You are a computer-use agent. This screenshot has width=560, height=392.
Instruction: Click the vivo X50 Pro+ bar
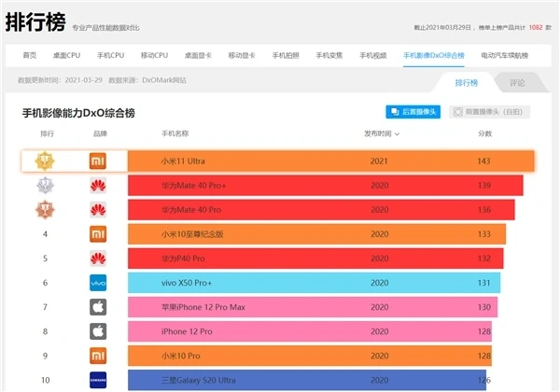pos(314,283)
